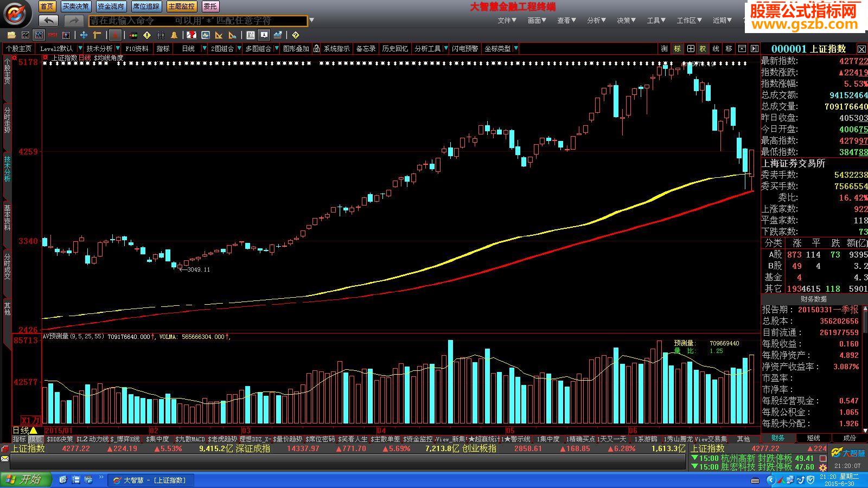Expand the 分析工具 dropdown arrow
This screenshot has height=488, width=868.
click(445, 49)
